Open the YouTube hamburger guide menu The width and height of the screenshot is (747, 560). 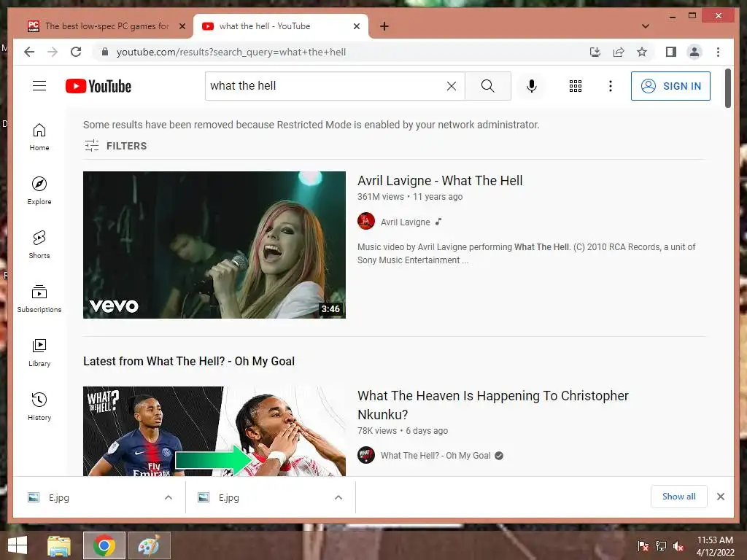[x=39, y=86]
